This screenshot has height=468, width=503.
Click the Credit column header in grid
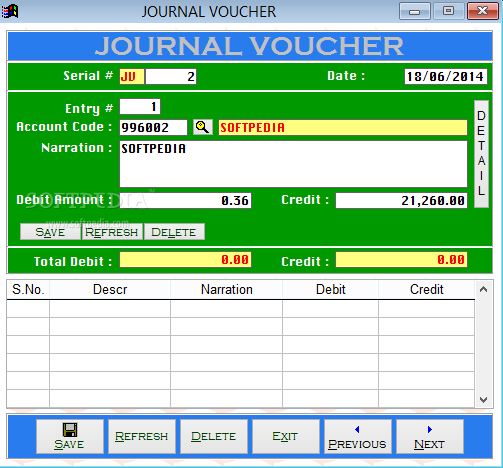click(x=427, y=289)
